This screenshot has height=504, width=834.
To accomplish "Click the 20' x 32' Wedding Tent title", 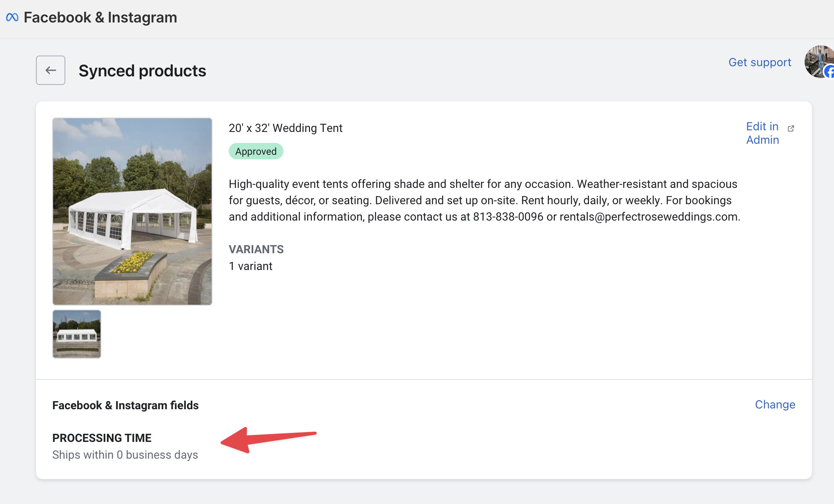I will click(x=285, y=128).
